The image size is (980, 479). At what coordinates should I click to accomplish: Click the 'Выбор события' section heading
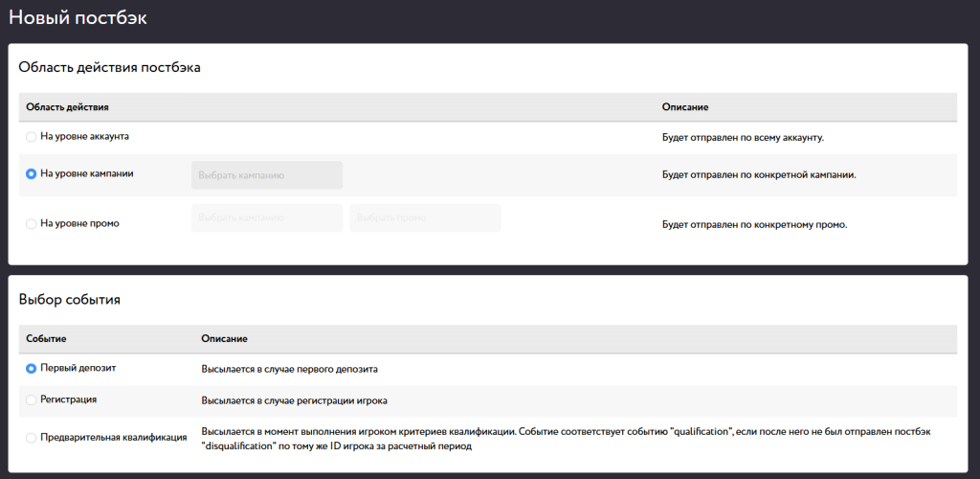point(69,300)
